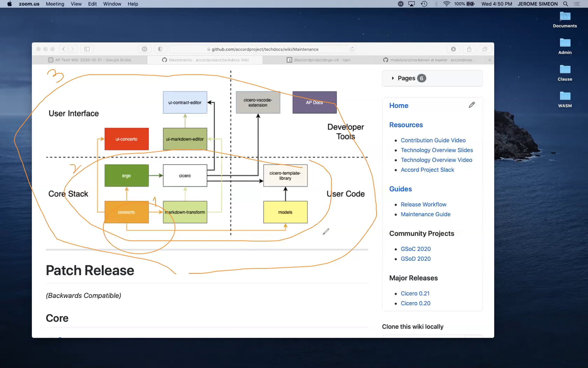Open Spotlight search in menu bar
Viewport: 588px width, 368px height.
(565, 4)
